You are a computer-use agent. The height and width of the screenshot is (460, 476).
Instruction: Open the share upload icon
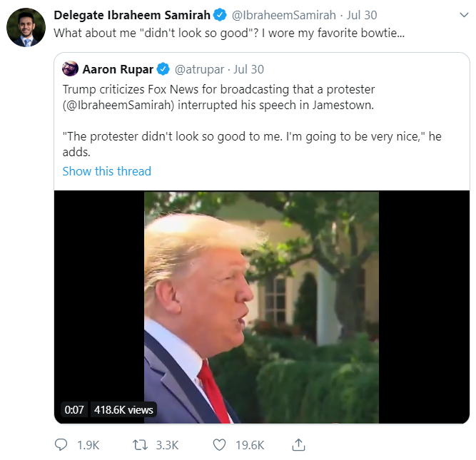[x=298, y=445]
